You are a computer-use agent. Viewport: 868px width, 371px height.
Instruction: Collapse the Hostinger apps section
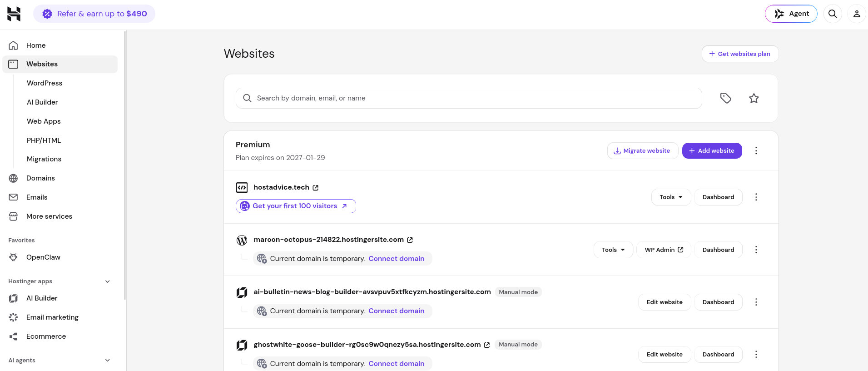(x=108, y=281)
